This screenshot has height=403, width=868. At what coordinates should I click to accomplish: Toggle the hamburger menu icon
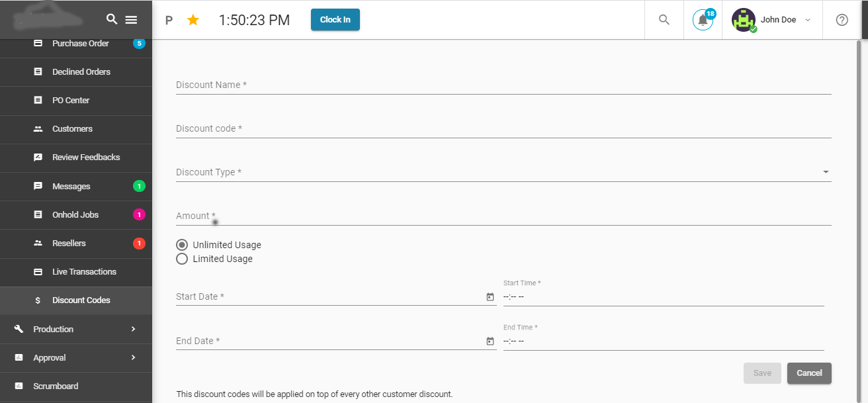pos(131,20)
